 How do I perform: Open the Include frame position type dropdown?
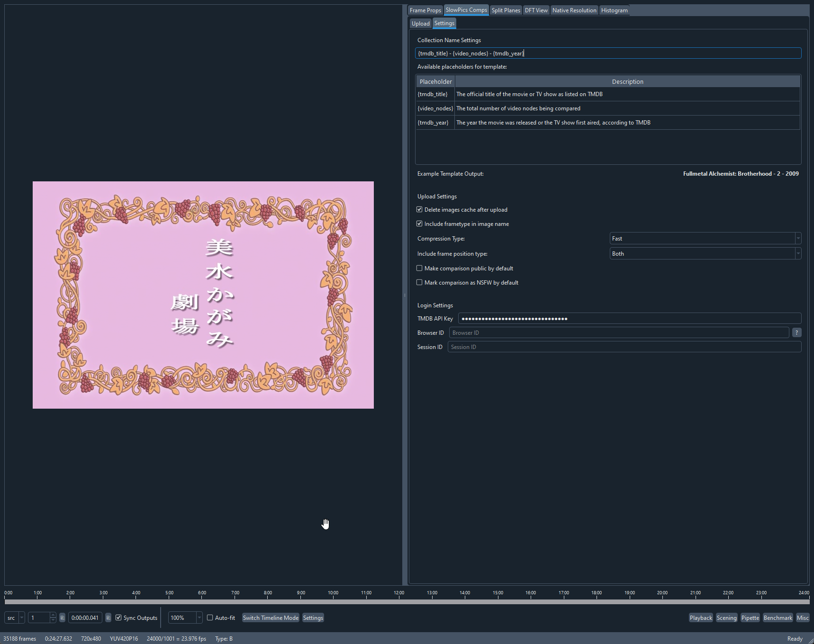pos(705,253)
